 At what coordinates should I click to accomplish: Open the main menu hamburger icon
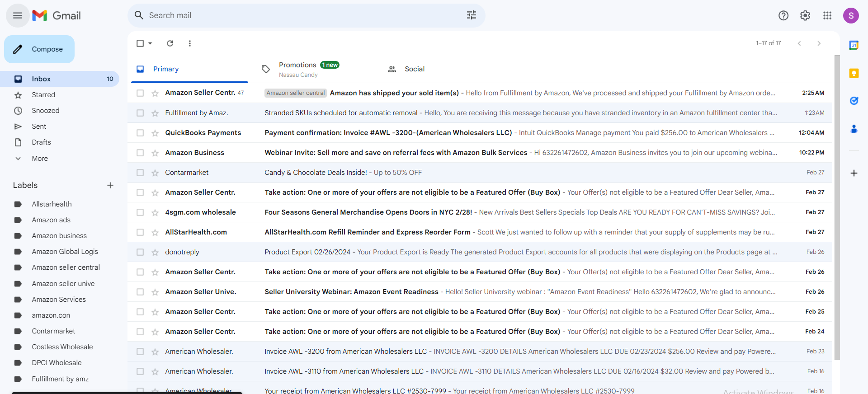(x=18, y=15)
